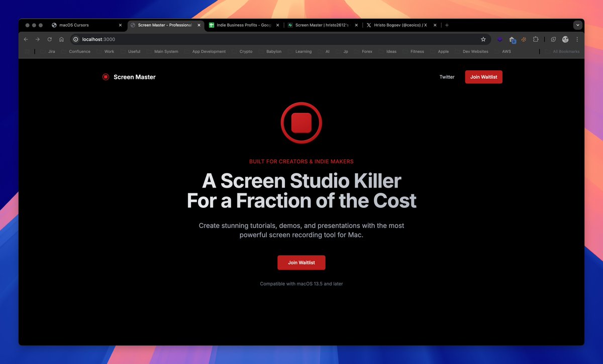
Task: Open the apps grid icon in bookmarks bar
Action: [27, 51]
